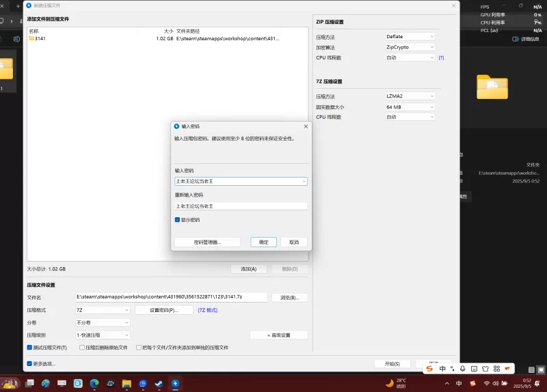Open 密码管理器... button
The width and height of the screenshot is (547, 392).
coord(207,242)
